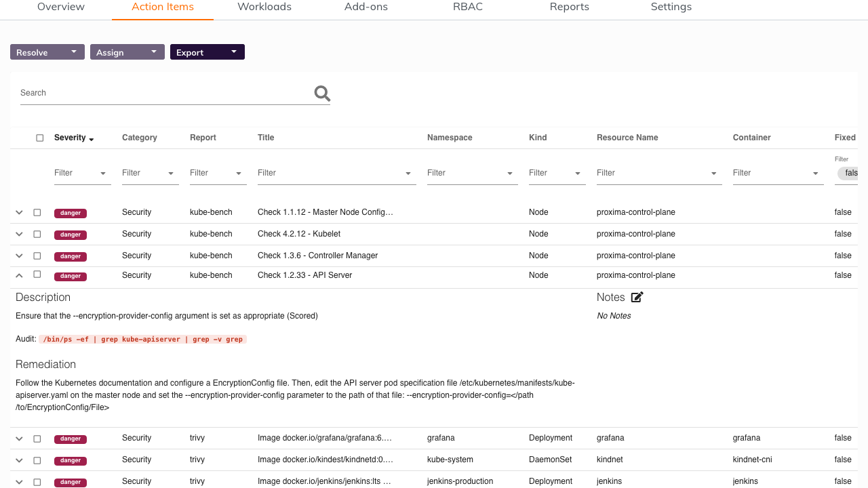Open the Assign dropdown menu

click(x=127, y=52)
